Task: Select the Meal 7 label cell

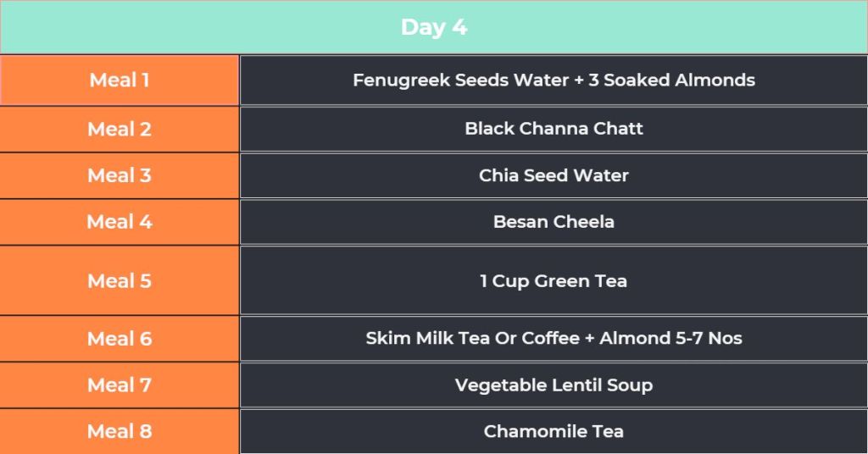Action: [x=120, y=385]
